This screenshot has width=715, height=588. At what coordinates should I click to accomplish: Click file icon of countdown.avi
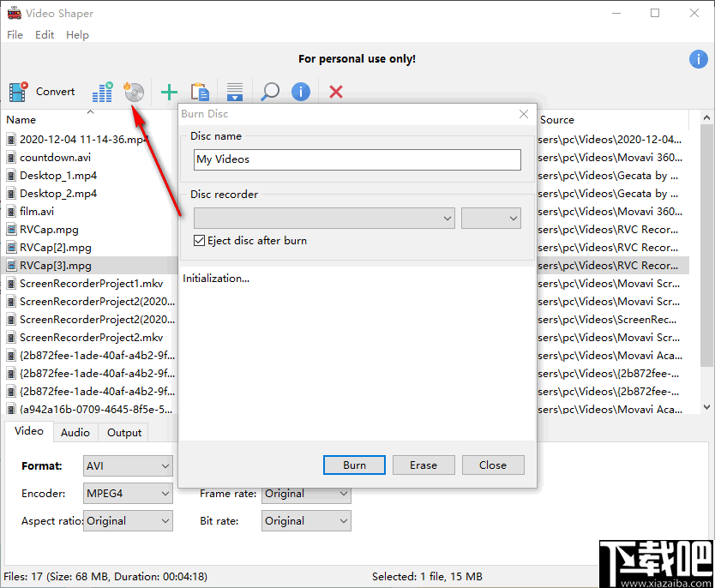(x=11, y=158)
